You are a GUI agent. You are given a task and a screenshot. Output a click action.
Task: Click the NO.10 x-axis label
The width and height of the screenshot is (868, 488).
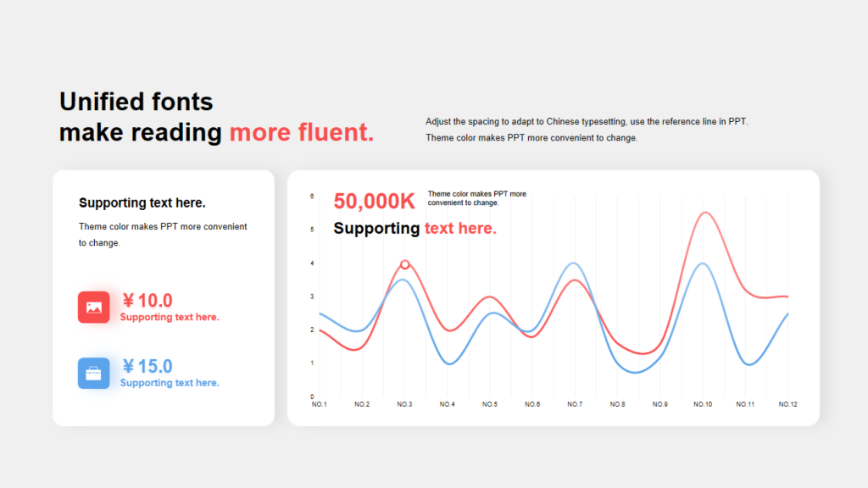[703, 405]
